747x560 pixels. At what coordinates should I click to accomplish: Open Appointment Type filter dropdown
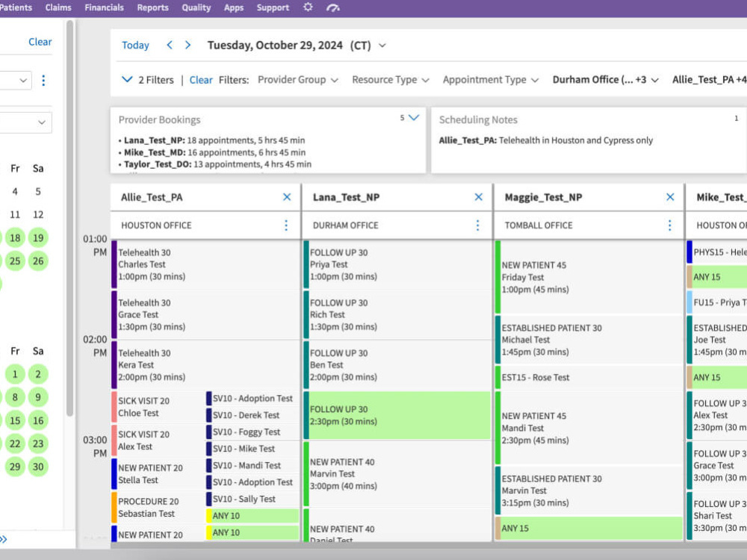491,80
